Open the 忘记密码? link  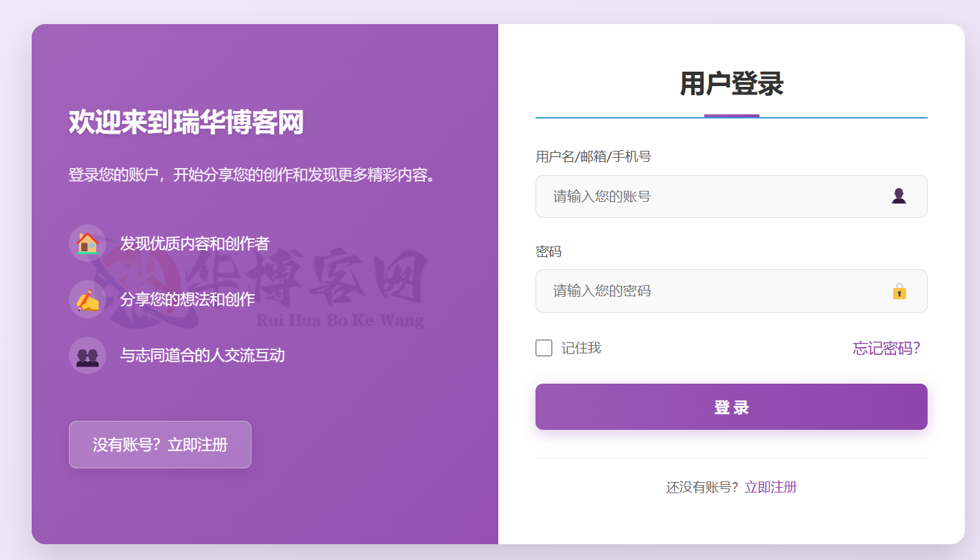(x=886, y=348)
